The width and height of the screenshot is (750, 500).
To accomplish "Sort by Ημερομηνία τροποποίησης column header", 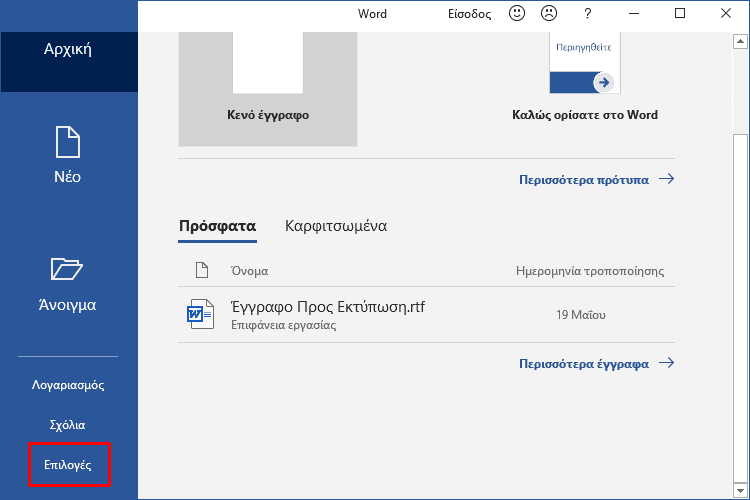I will tap(590, 271).
